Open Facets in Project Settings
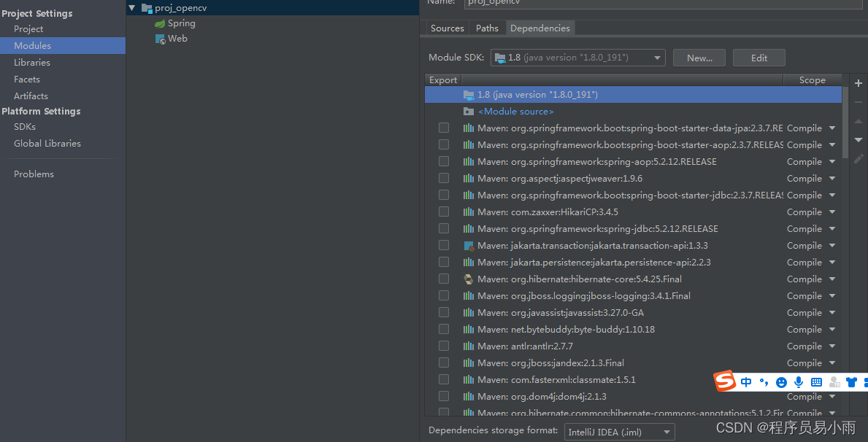Viewport: 868px width, 442px height. 26,79
